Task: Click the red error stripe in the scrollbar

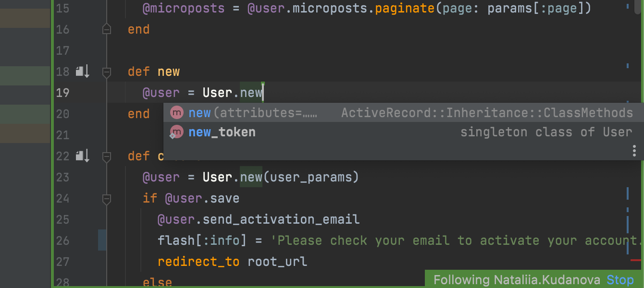Action: (x=635, y=260)
